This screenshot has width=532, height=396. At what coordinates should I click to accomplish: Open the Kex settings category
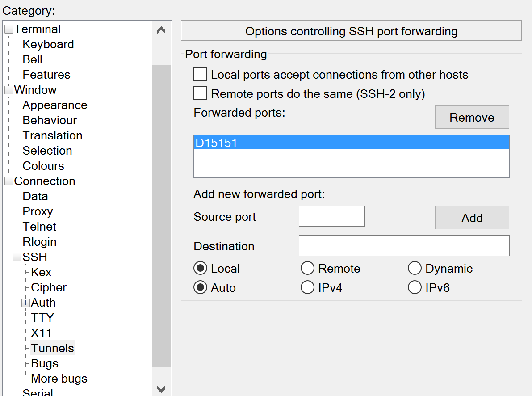(x=41, y=272)
